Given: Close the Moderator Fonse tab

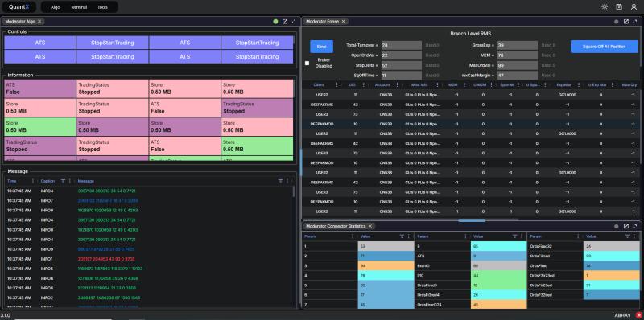Looking at the screenshot, I should pos(343,22).
